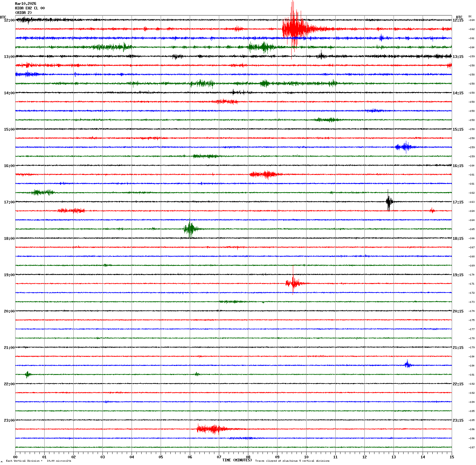Click the 17:15 label on the right side
The height and width of the screenshot is (465, 476).
click(x=458, y=202)
